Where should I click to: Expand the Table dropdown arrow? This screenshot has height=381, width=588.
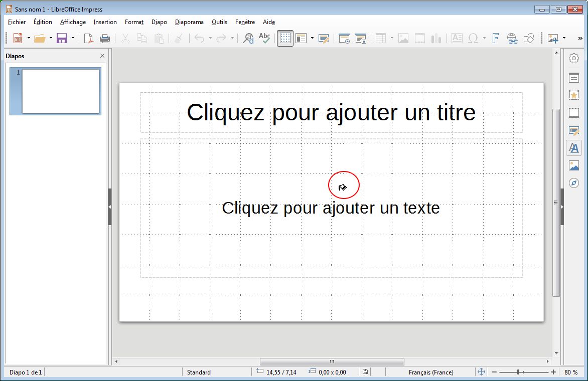tap(392, 38)
